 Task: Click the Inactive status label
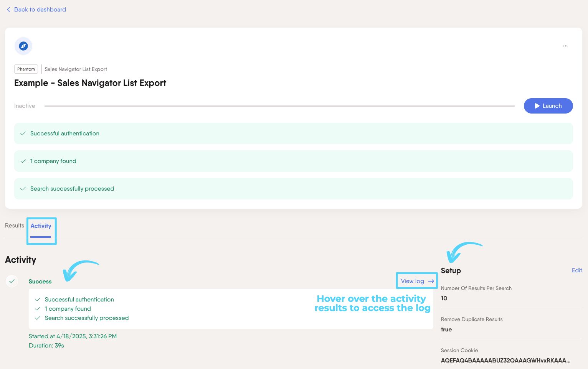pos(25,106)
